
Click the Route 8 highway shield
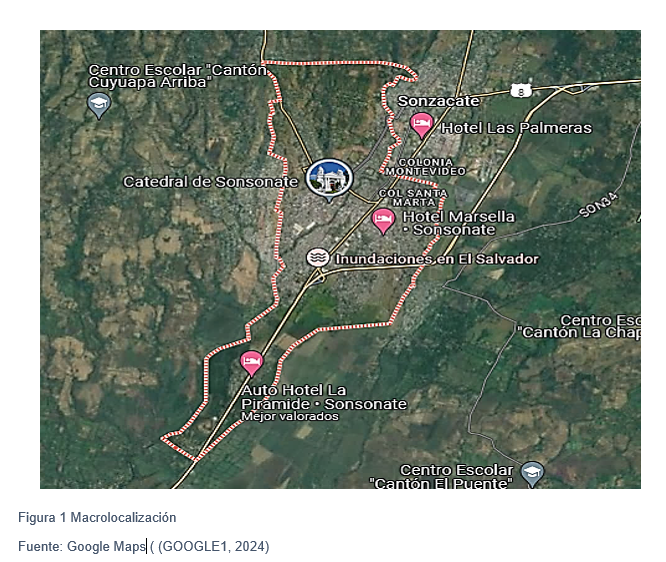click(521, 91)
